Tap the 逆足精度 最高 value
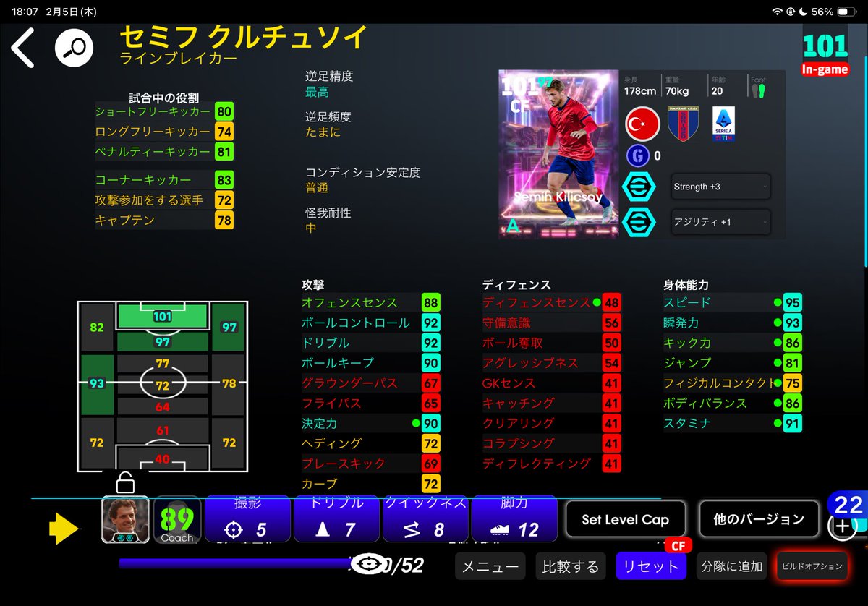This screenshot has width=868, height=606. [x=317, y=92]
